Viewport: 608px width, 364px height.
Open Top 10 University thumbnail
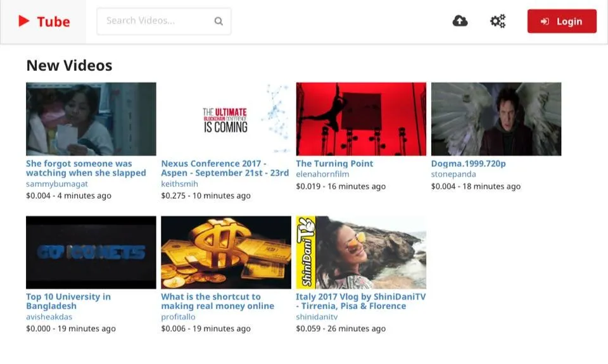[x=91, y=253]
